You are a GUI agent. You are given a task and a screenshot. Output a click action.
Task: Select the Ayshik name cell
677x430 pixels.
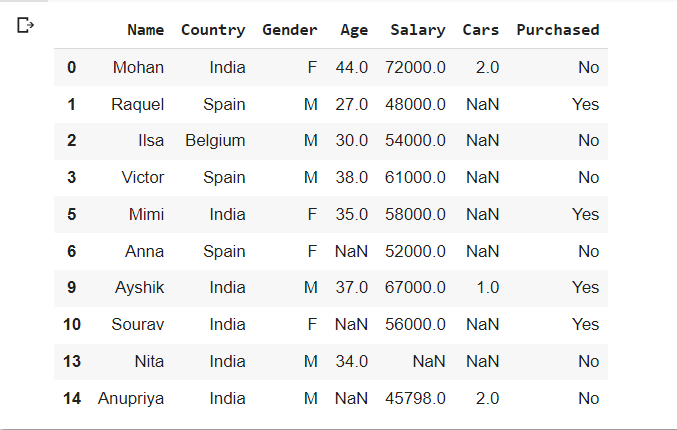(x=139, y=288)
